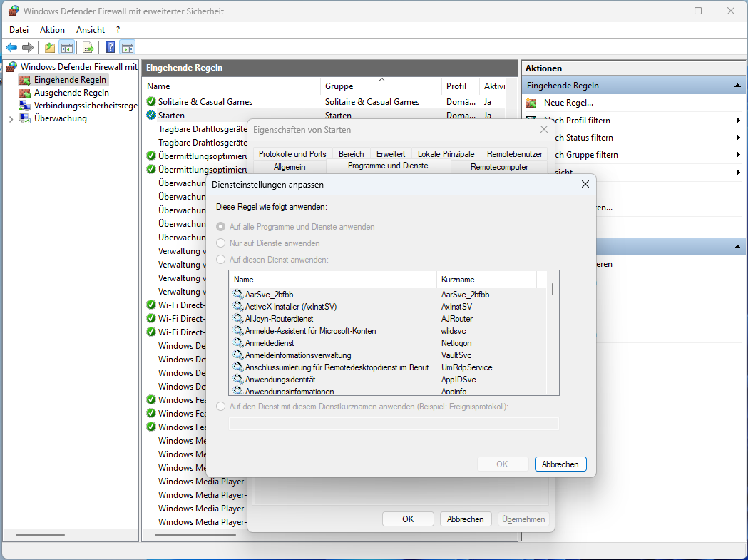Select the Dienstkurznamen radio option

[221, 407]
